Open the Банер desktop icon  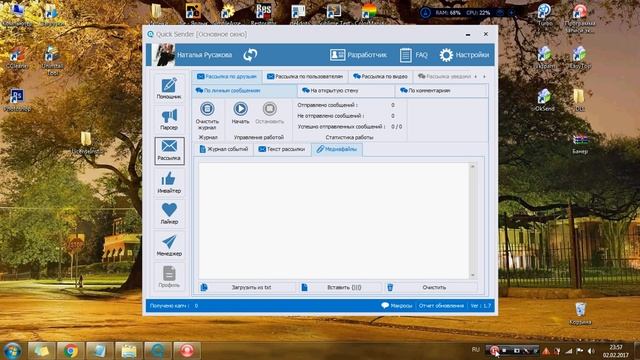tap(580, 144)
